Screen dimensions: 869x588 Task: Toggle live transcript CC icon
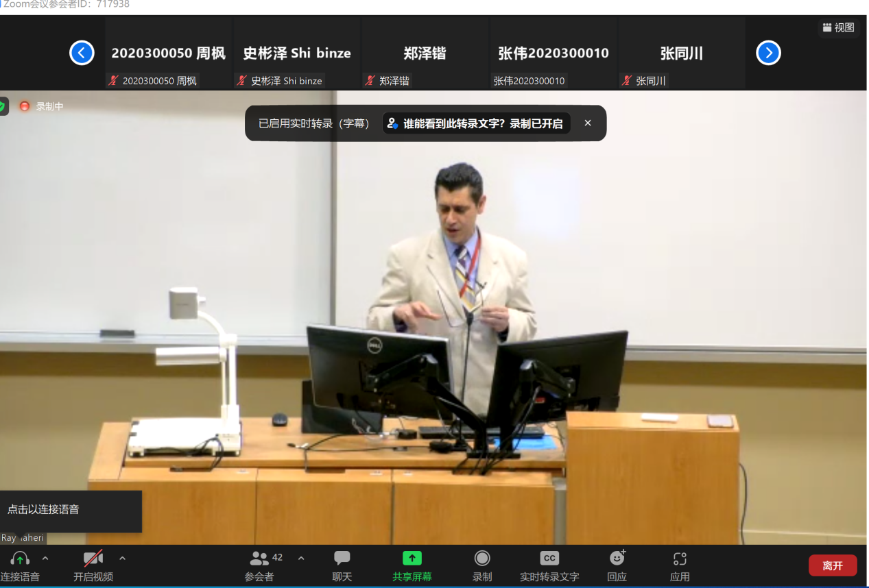[549, 559]
